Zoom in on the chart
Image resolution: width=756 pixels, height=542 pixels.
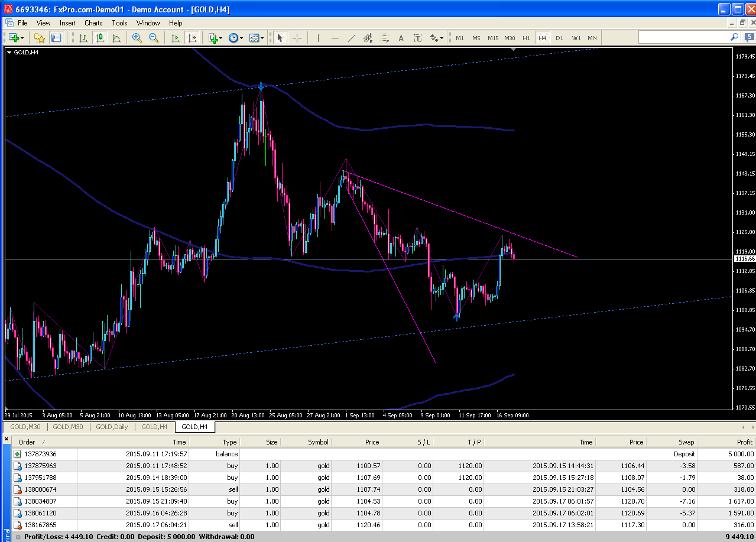pos(137,38)
